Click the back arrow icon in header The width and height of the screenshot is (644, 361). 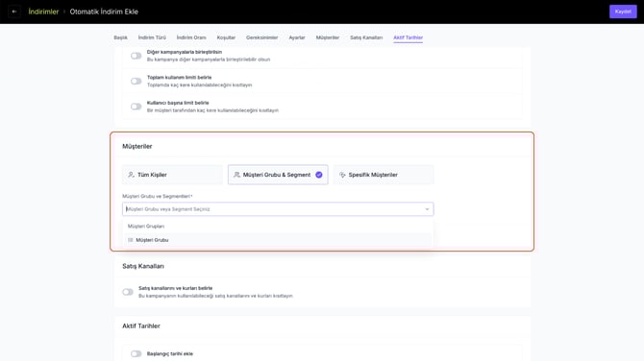click(x=14, y=12)
